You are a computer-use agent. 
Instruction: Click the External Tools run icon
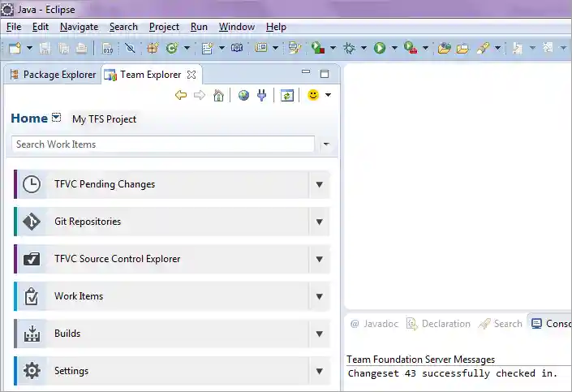[x=411, y=48]
